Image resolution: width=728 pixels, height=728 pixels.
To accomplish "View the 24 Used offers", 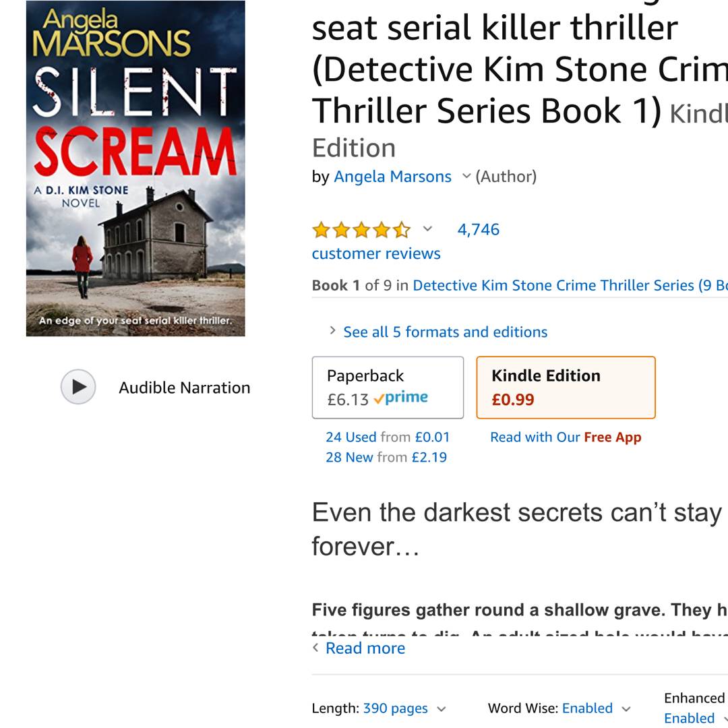I will (388, 437).
